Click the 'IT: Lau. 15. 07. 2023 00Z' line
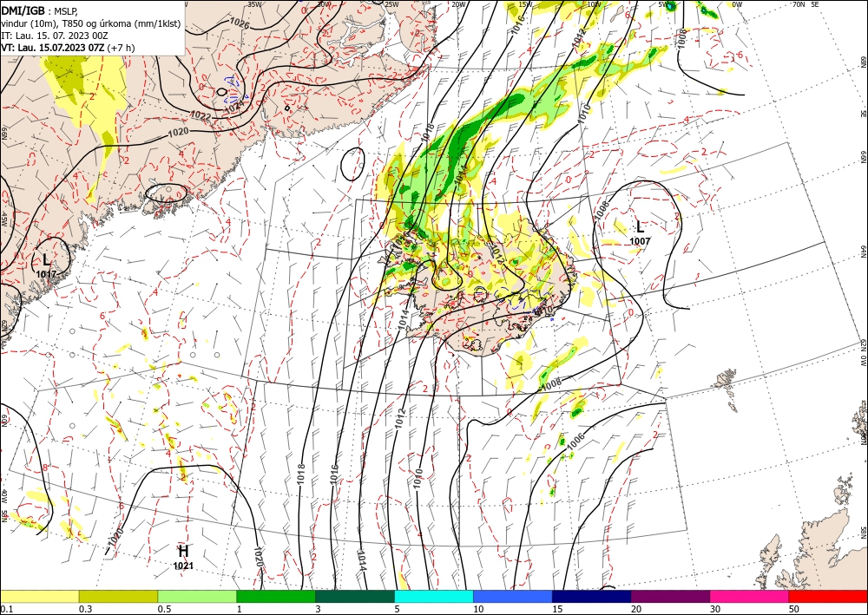 [x=54, y=36]
